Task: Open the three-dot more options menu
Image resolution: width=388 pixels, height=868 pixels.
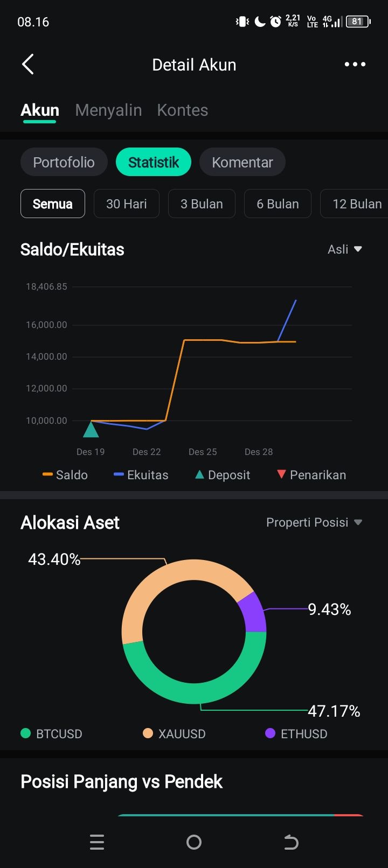Action: point(355,65)
